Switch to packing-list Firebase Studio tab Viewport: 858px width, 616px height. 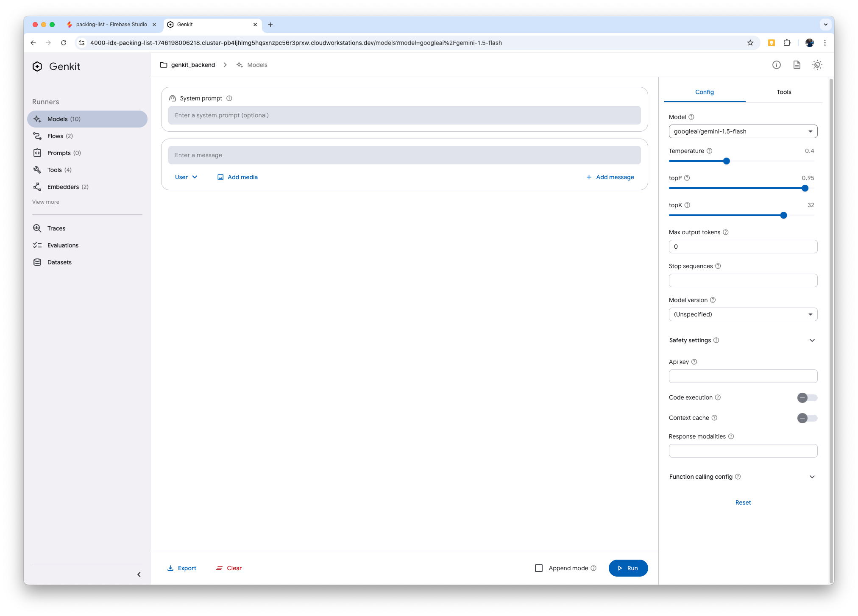tap(111, 25)
